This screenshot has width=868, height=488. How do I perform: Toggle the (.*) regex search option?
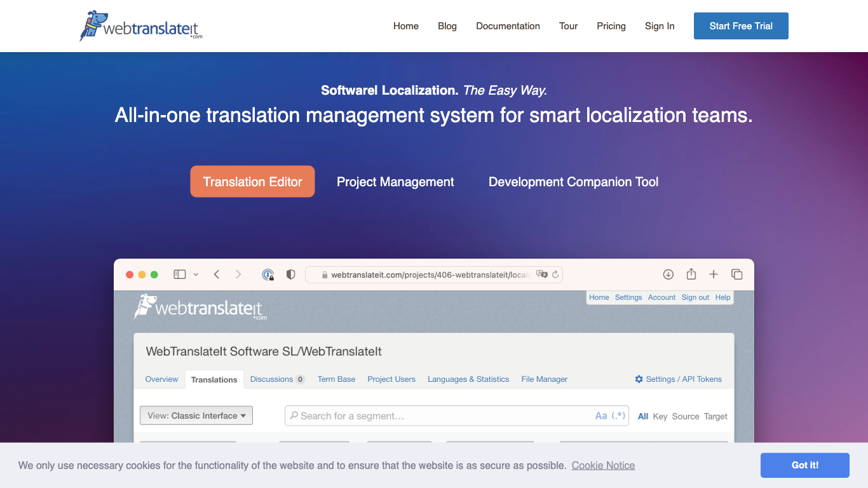pos(619,416)
